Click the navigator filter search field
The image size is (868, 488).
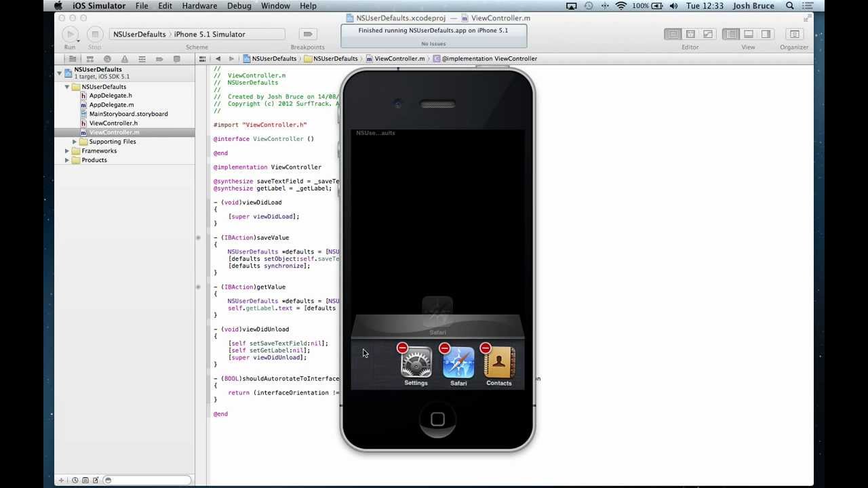click(147, 481)
